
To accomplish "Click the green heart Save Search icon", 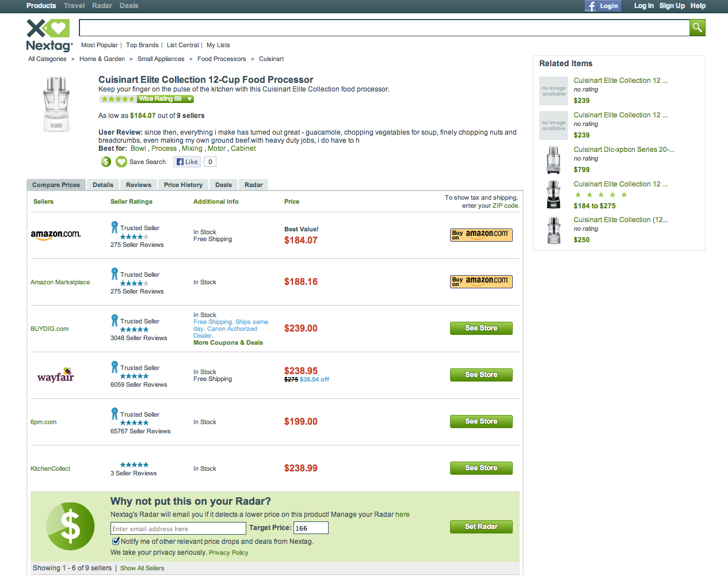I will coord(121,162).
